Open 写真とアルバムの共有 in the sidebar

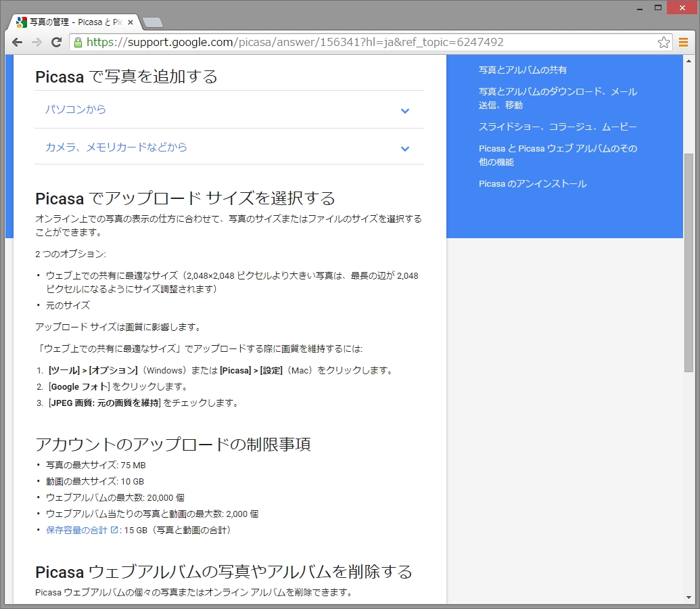523,70
